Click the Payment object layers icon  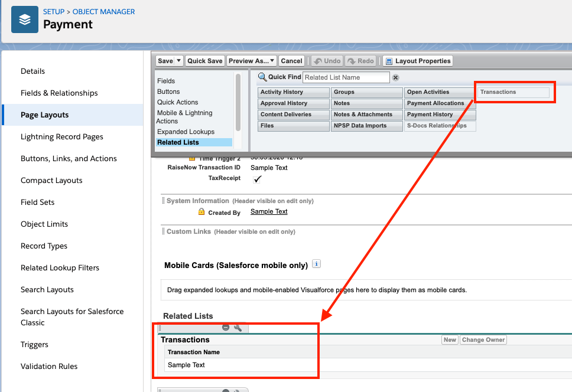coord(25,19)
